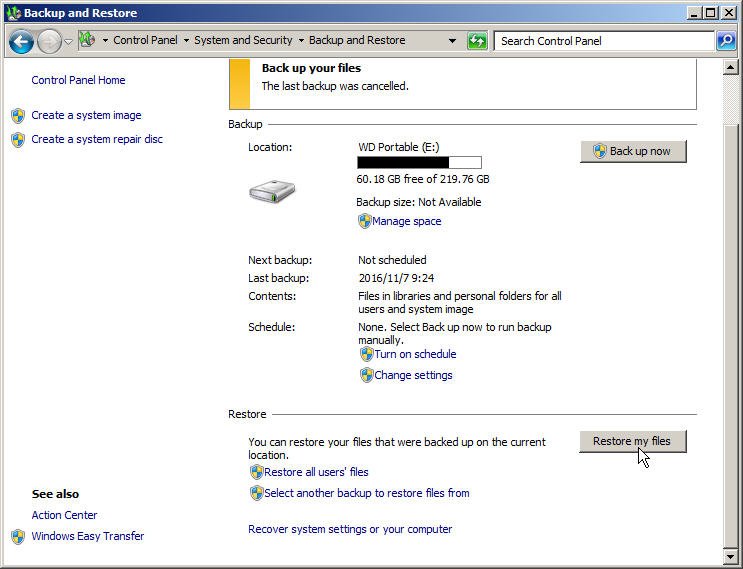This screenshot has width=743, height=569.
Task: Open the address bar history dropdown
Action: 453,41
